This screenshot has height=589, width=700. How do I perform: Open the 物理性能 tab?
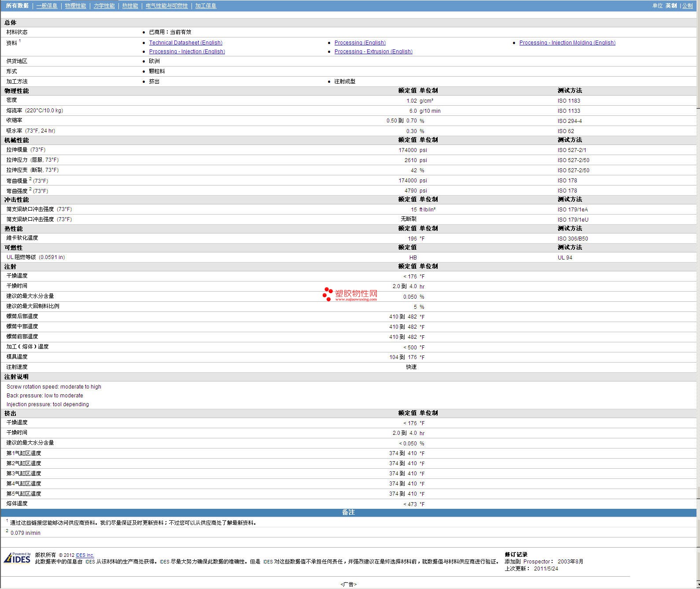coord(75,6)
